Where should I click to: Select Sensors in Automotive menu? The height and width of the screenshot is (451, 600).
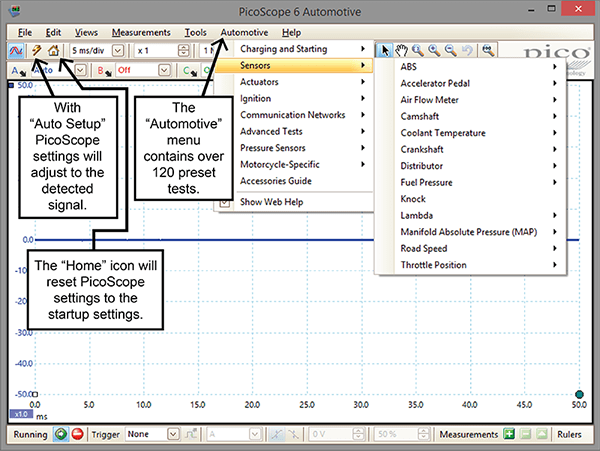[x=293, y=65]
